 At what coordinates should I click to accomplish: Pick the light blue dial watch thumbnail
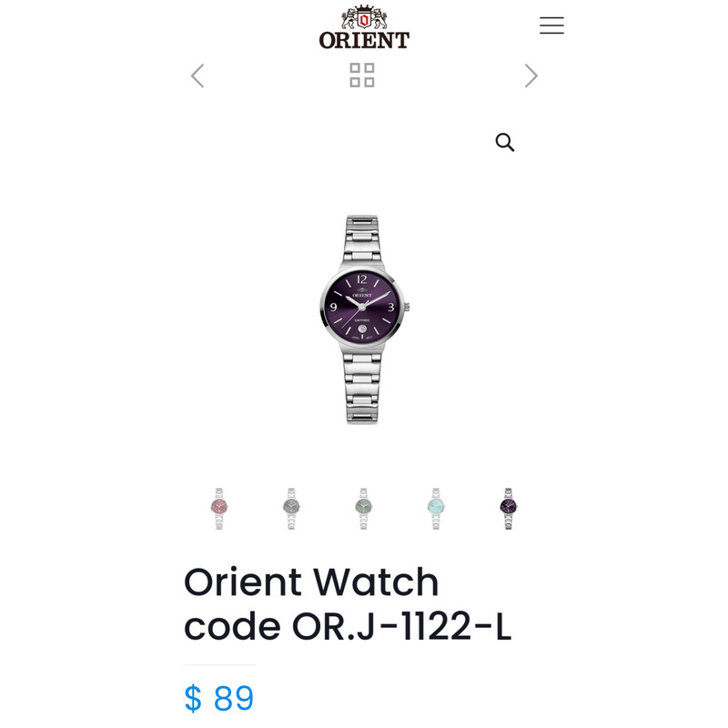click(436, 509)
